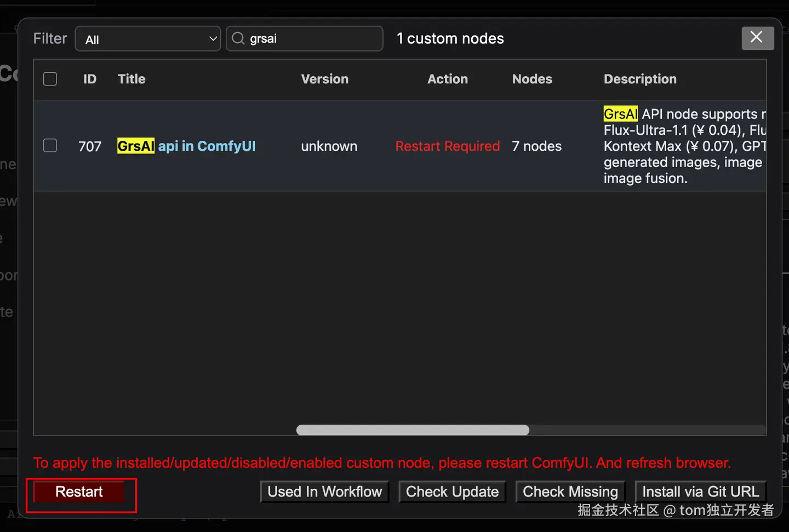The image size is (789, 532).
Task: Close the custom nodes manager dialog
Action: (x=757, y=38)
